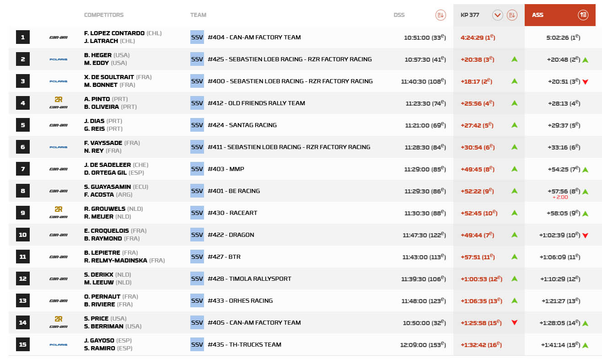Viewport: 602px width, 364px height.
Task: Select the ASS column header tab
Action: pyautogui.click(x=538, y=15)
